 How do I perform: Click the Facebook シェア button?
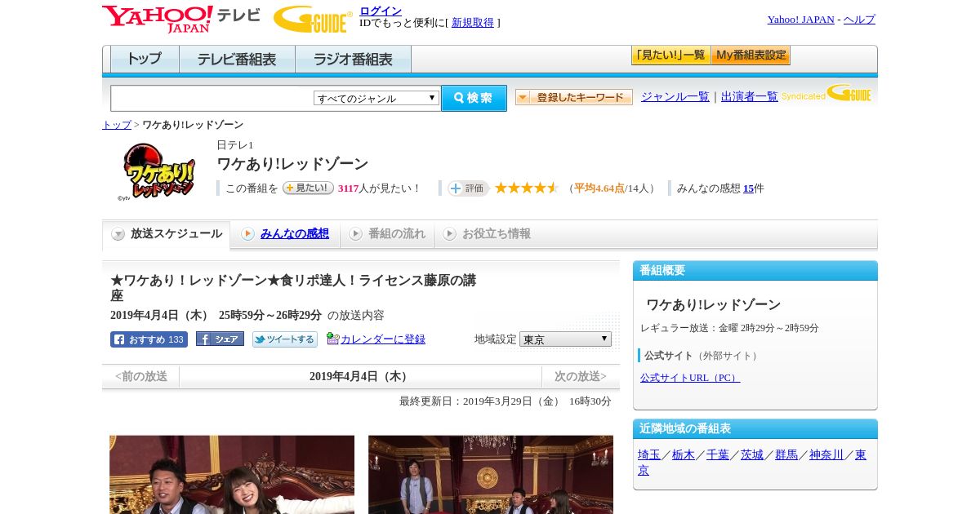click(220, 339)
